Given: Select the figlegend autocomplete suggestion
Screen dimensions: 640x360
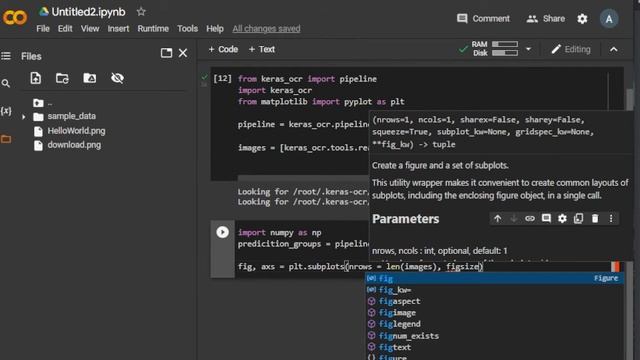Looking at the screenshot, I should point(494,324).
